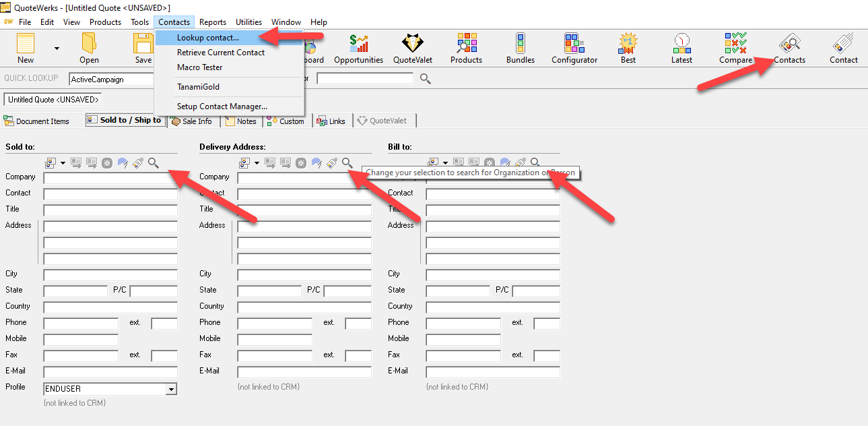This screenshot has height=426, width=868.
Task: Open Sold to contact source dropdown arrow
Action: point(63,163)
